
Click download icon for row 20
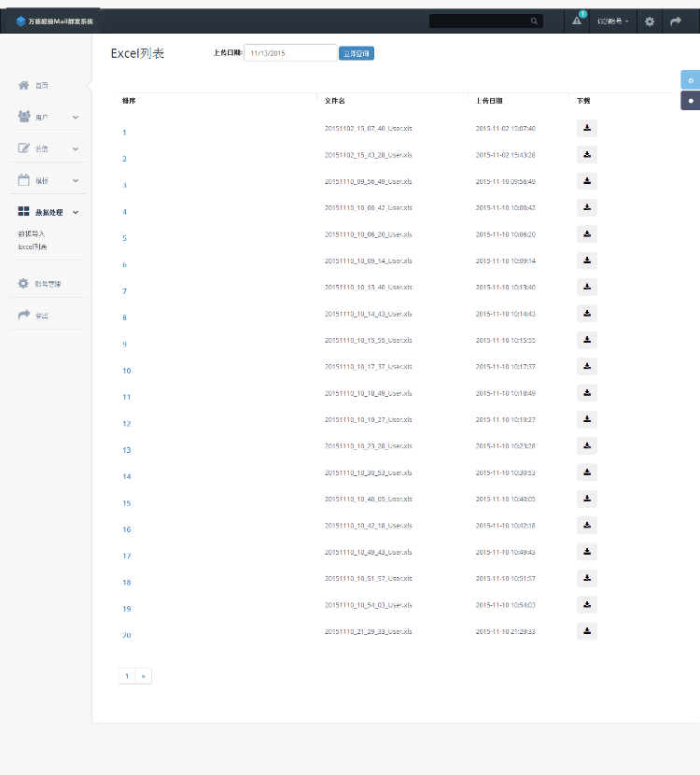[587, 631]
